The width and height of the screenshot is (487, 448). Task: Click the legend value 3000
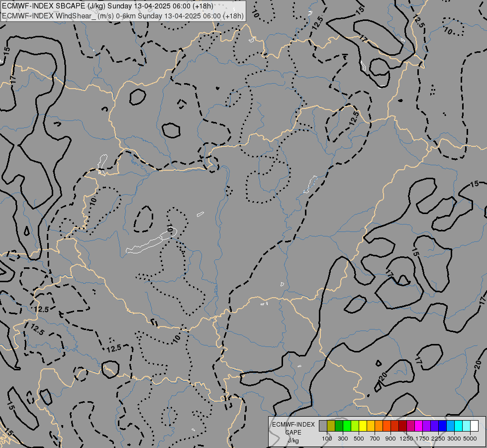(454, 439)
